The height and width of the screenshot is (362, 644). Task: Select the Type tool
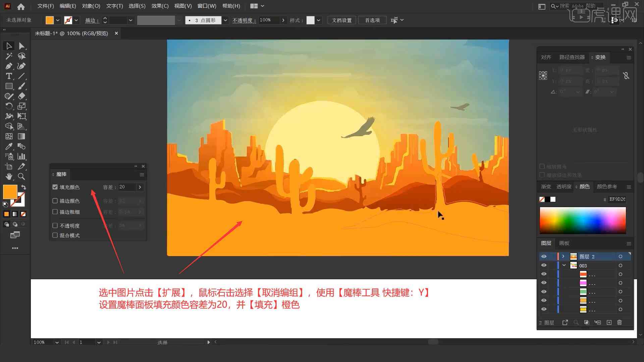(8, 76)
